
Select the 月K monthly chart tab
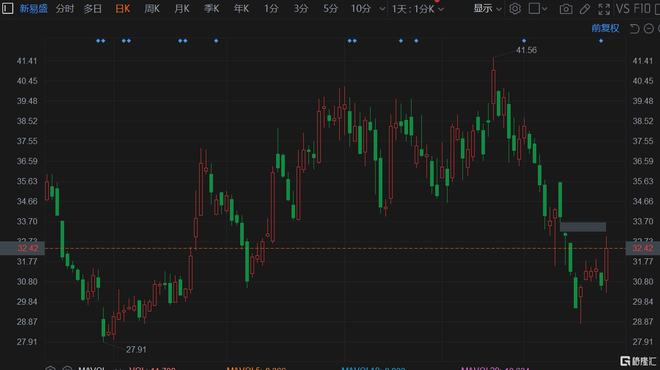[x=182, y=8]
